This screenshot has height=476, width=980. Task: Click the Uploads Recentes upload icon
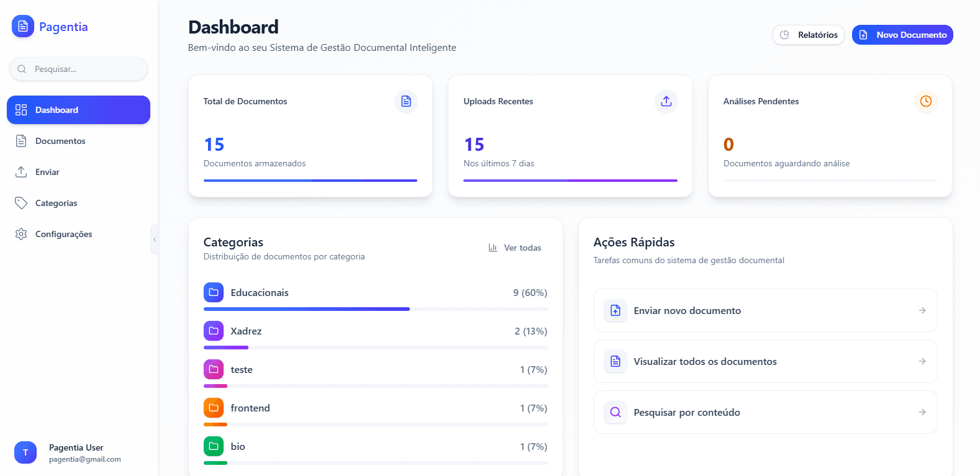666,101
